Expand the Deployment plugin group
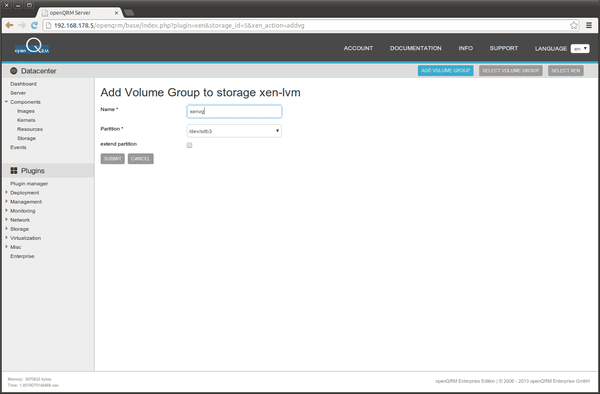600x394 pixels. (x=6, y=192)
